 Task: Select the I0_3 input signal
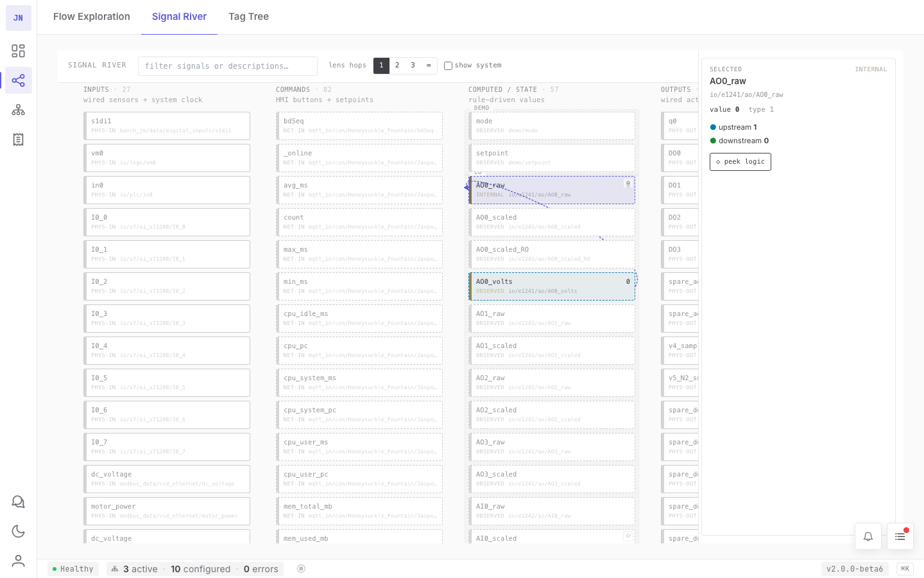pos(167,319)
